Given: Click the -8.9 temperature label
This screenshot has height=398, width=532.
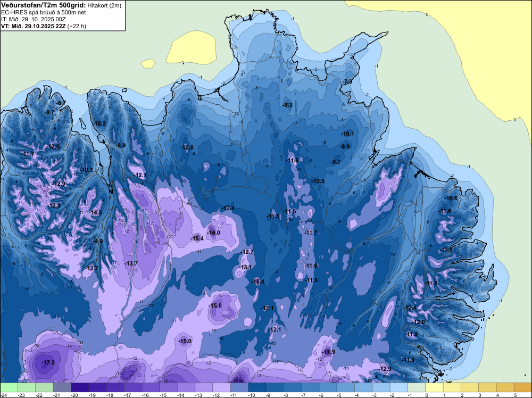Looking at the screenshot, I should click(120, 146).
